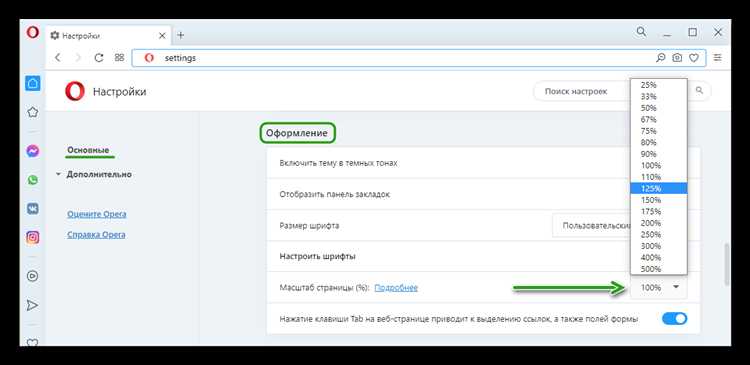Select 400% zoom option
The width and height of the screenshot is (750, 365).
tap(659, 257)
